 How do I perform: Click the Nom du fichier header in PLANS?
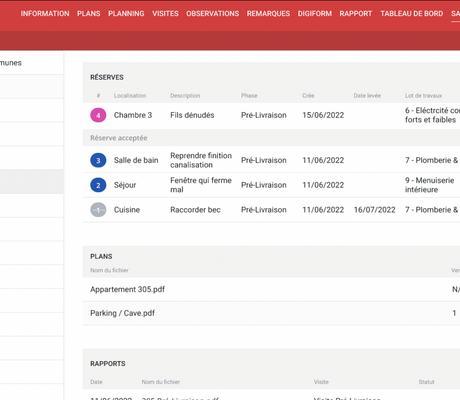109,270
